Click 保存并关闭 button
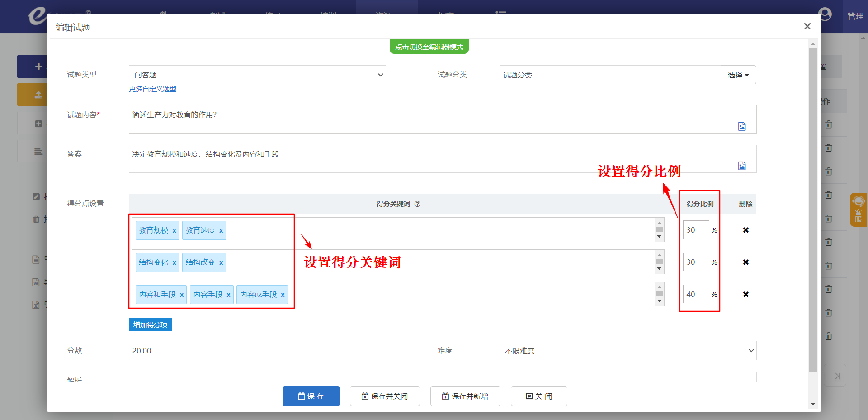Screen dimensions: 868x420 coord(385,396)
